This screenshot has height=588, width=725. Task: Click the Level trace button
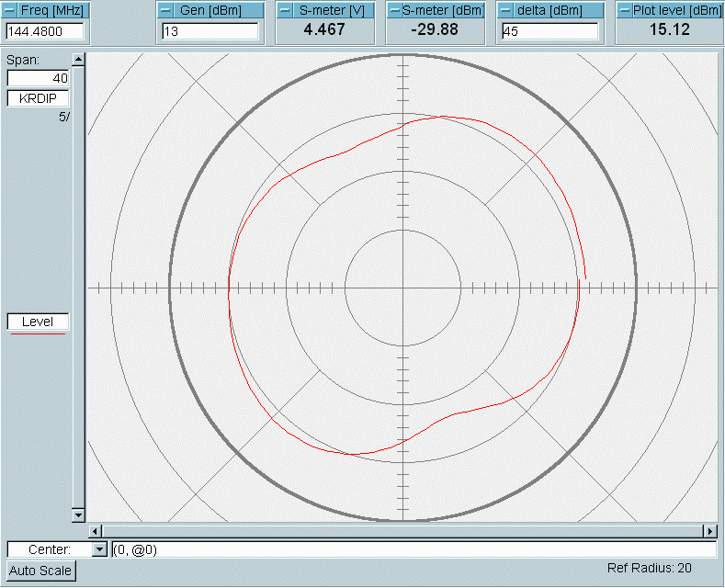tap(38, 322)
